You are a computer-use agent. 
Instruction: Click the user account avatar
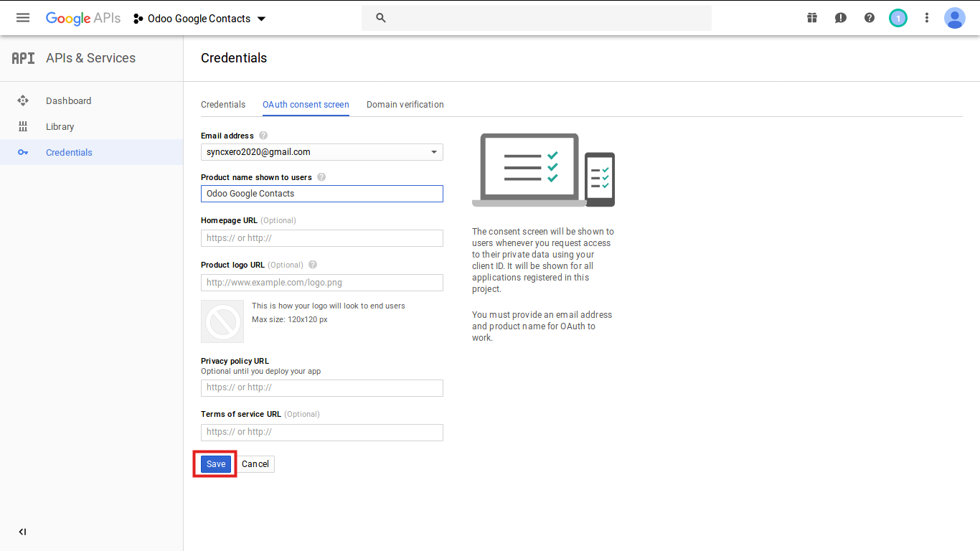955,18
